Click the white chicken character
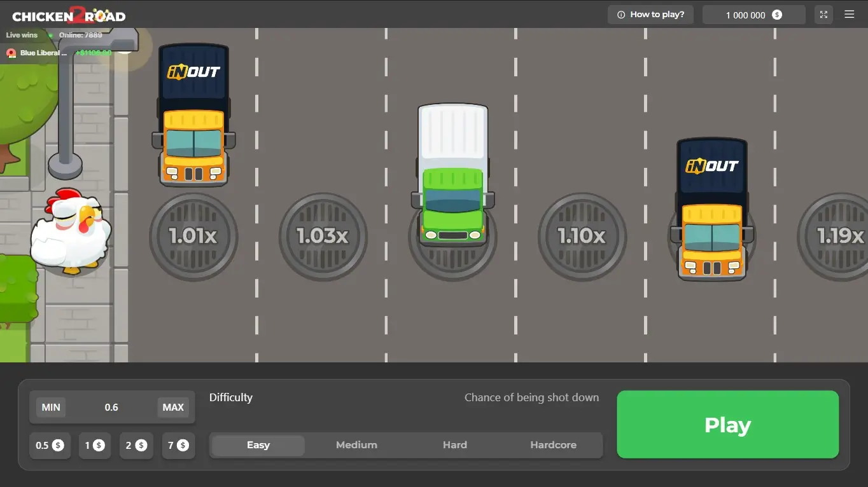Screen dimensions: 868x487 coord(70,232)
